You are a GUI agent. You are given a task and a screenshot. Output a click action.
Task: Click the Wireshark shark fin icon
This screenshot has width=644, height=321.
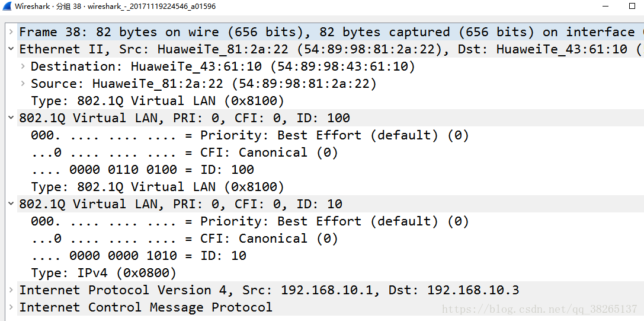7,6
